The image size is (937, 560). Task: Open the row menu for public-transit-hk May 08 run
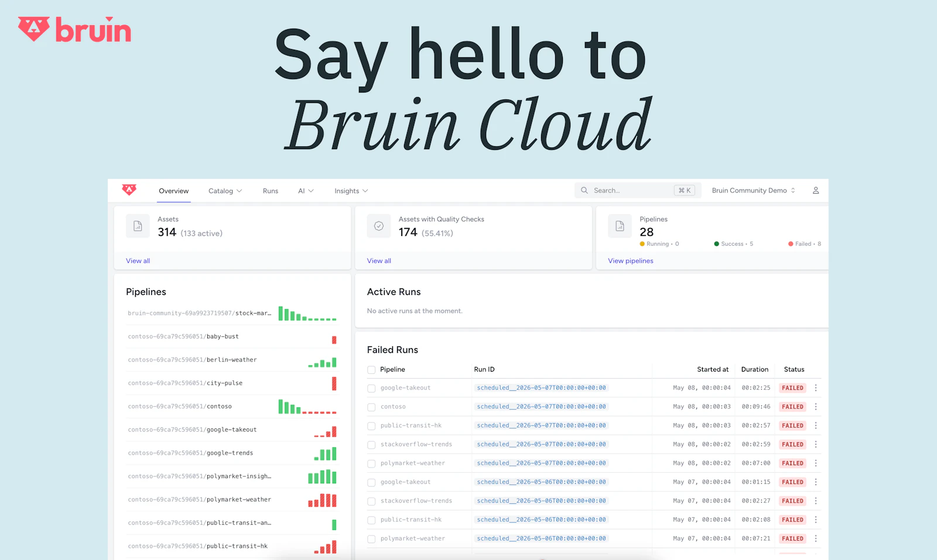pos(816,425)
